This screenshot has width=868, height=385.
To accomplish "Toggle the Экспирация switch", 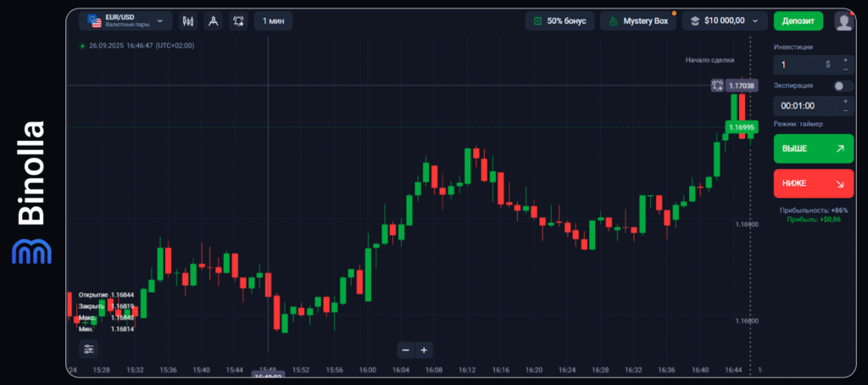I will click(843, 86).
